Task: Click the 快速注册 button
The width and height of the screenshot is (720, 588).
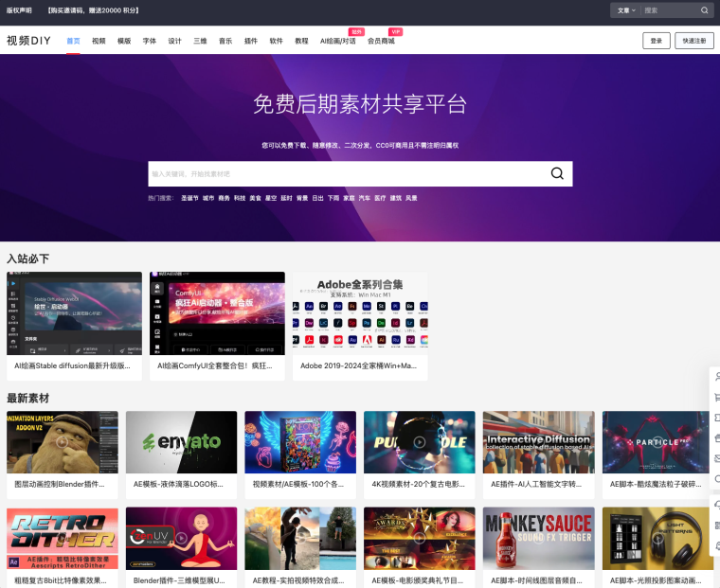Action: tap(693, 41)
